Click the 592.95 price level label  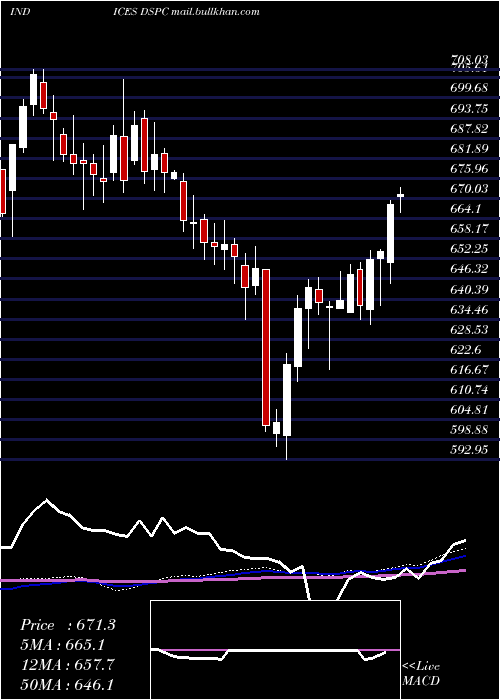(469, 450)
